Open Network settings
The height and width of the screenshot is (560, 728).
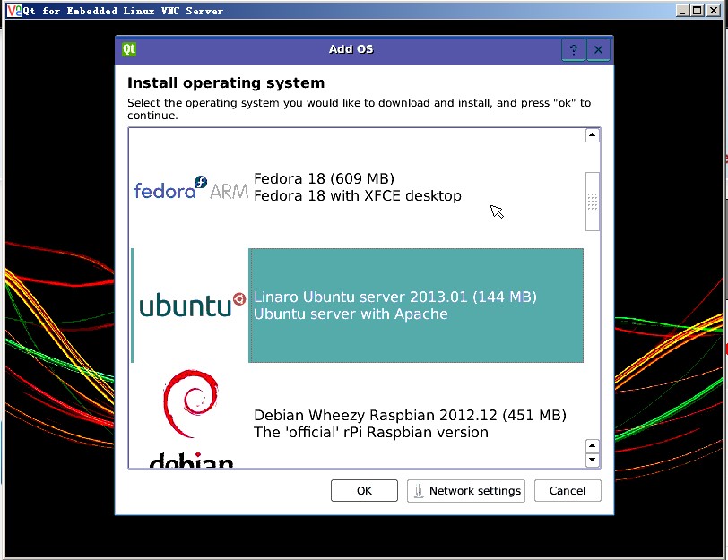point(466,491)
